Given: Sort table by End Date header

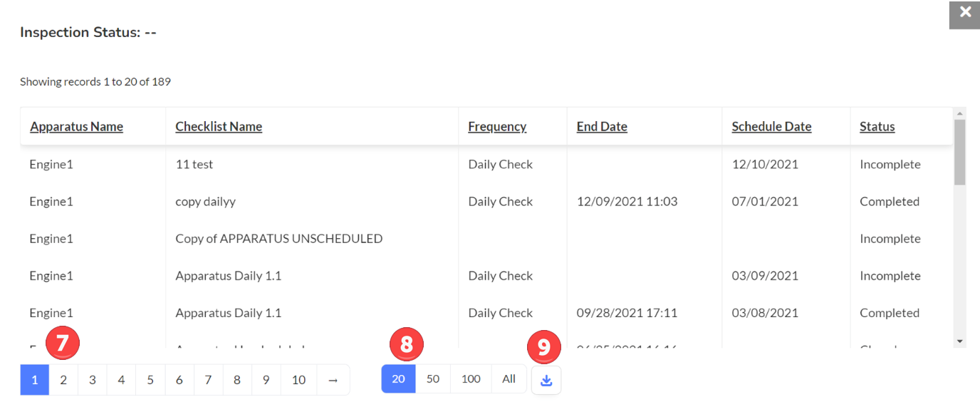Looking at the screenshot, I should click(602, 127).
